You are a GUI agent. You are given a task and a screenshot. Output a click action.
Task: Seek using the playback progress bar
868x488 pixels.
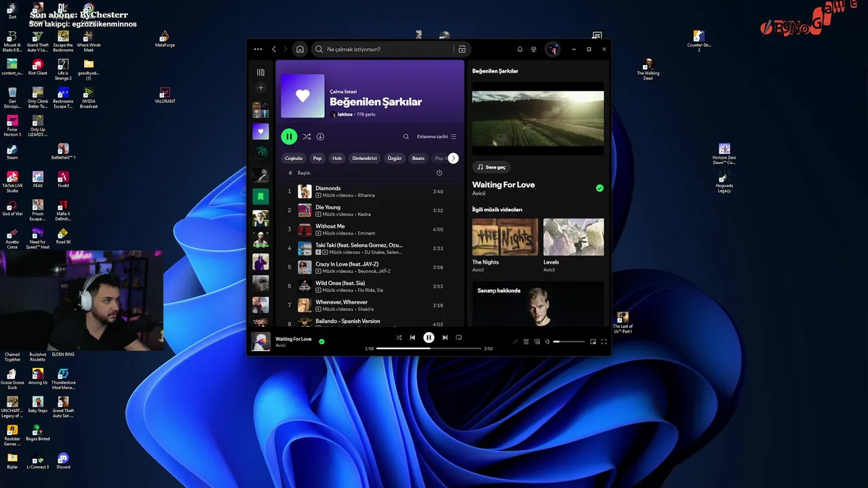[429, 348]
